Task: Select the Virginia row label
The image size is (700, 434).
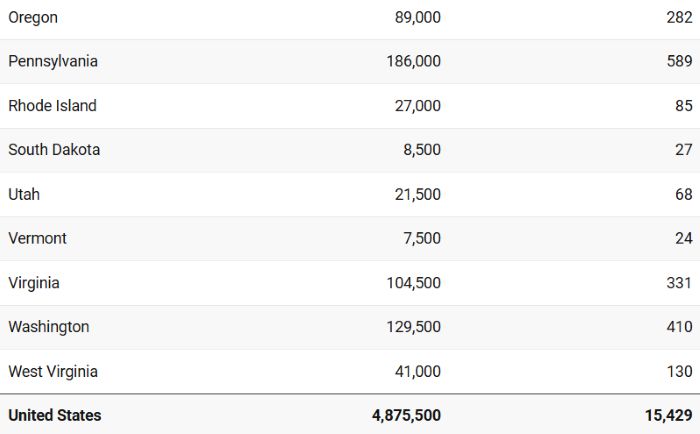Action: pyautogui.click(x=34, y=283)
